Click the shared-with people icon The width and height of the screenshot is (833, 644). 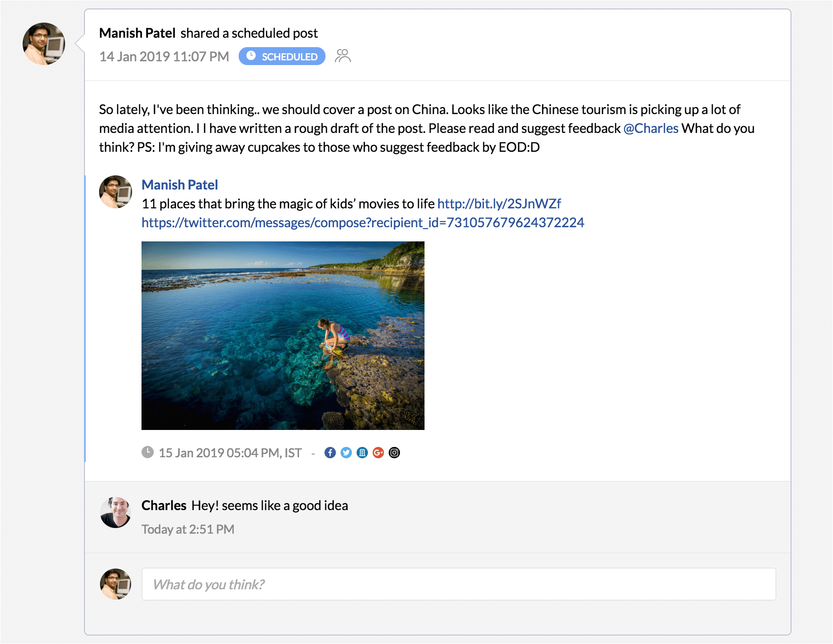343,56
